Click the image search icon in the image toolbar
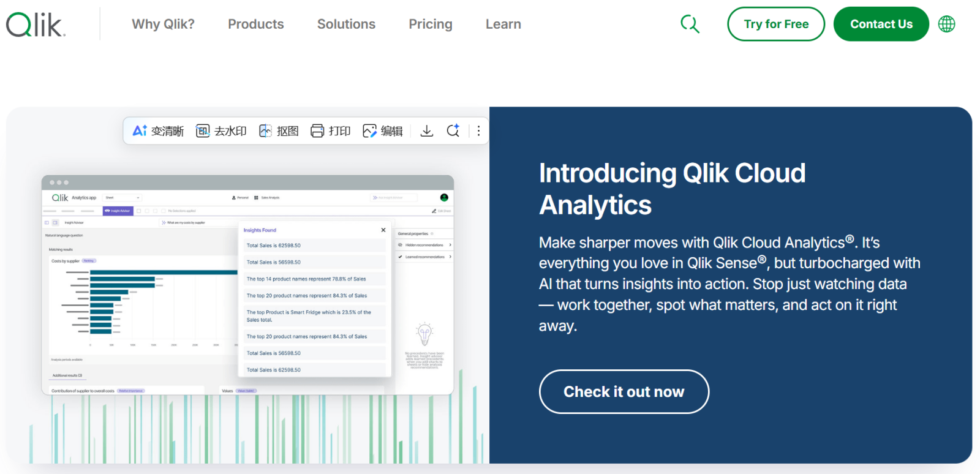The image size is (980, 474). pyautogui.click(x=453, y=131)
